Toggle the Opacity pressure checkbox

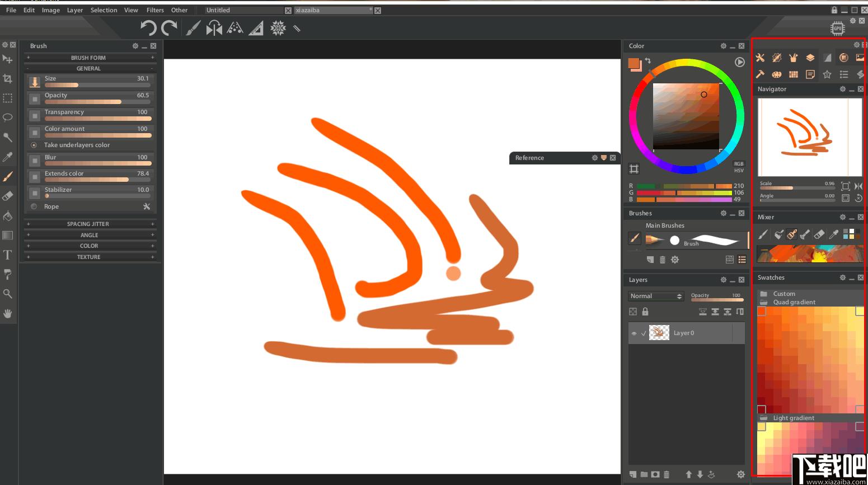pos(35,99)
